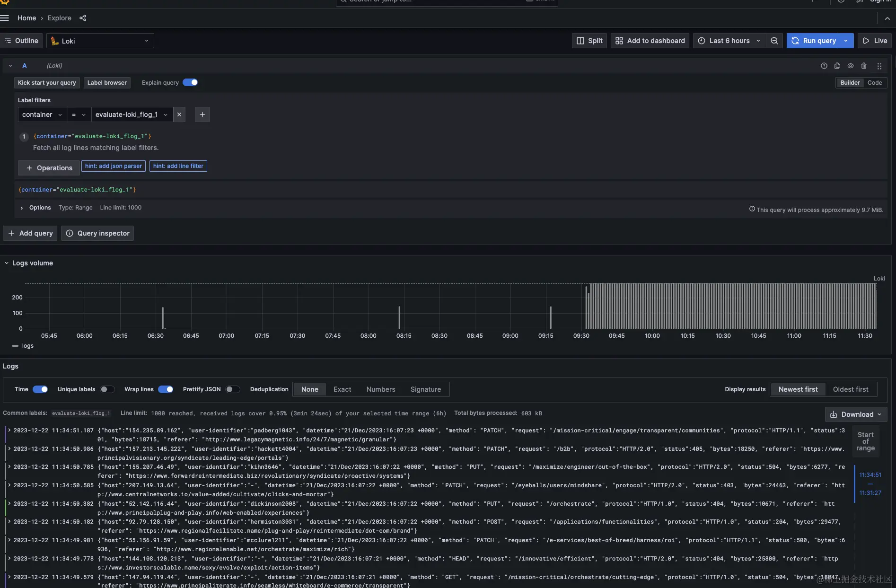Open the container label dropdown
Screen dimensions: 896x588
pos(43,114)
